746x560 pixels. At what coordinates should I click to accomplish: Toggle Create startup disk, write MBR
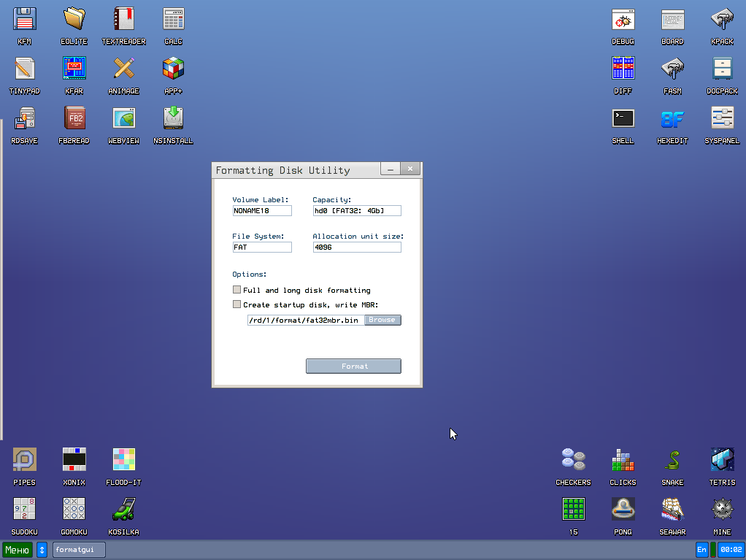click(x=237, y=304)
